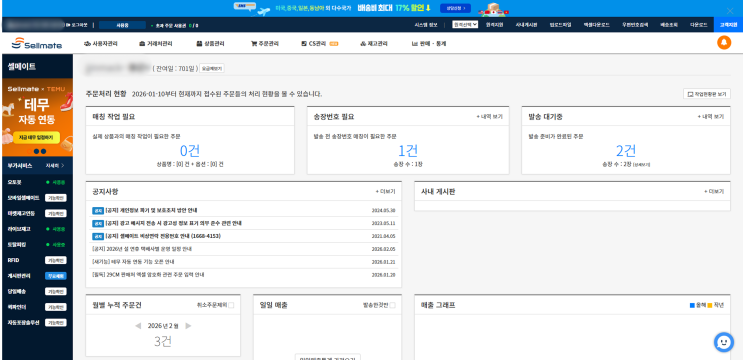Toggle the 취소주문제외 checkbox
The height and width of the screenshot is (360, 743).
tap(231, 306)
